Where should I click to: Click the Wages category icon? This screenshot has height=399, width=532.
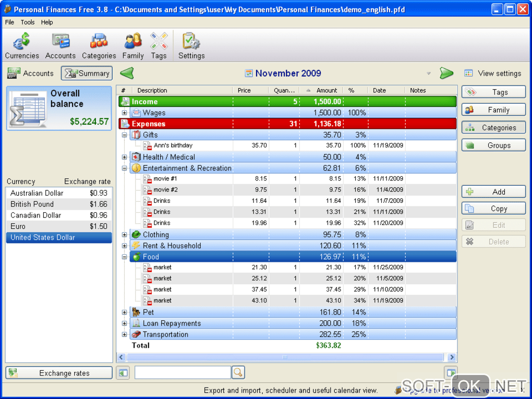pos(136,112)
